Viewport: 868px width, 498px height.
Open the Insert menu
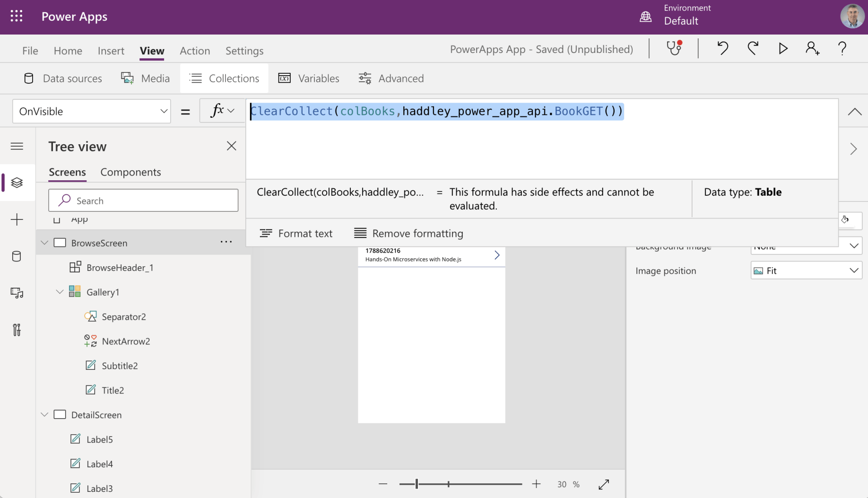111,51
